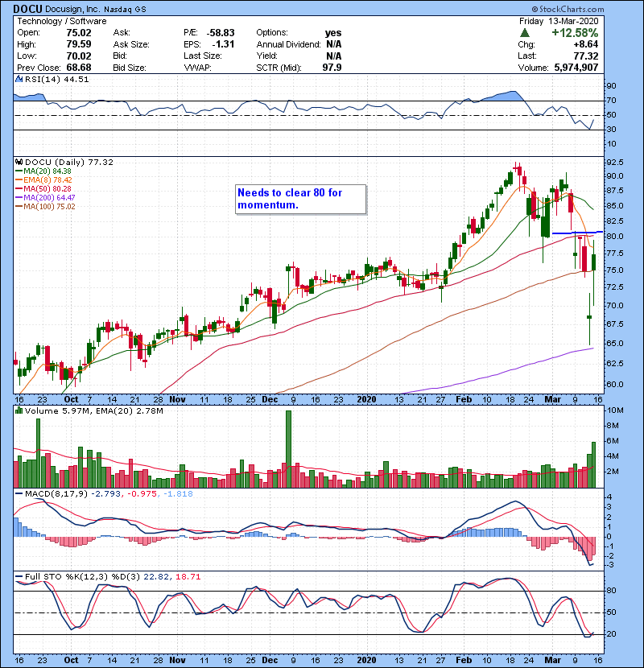Click the SCTR (Mid) value 97.9
Viewport: 644px width, 668px height.
coord(332,68)
